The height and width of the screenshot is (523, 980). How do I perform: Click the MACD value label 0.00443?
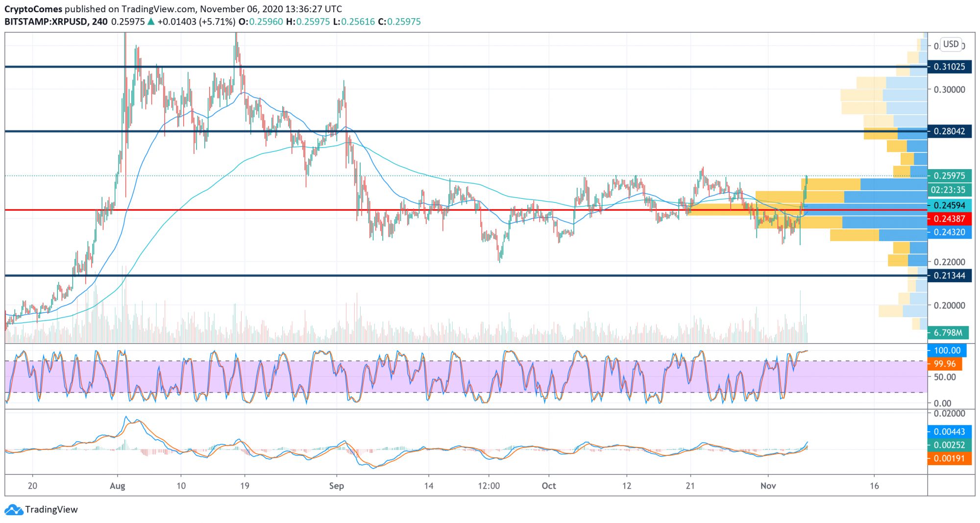point(951,432)
